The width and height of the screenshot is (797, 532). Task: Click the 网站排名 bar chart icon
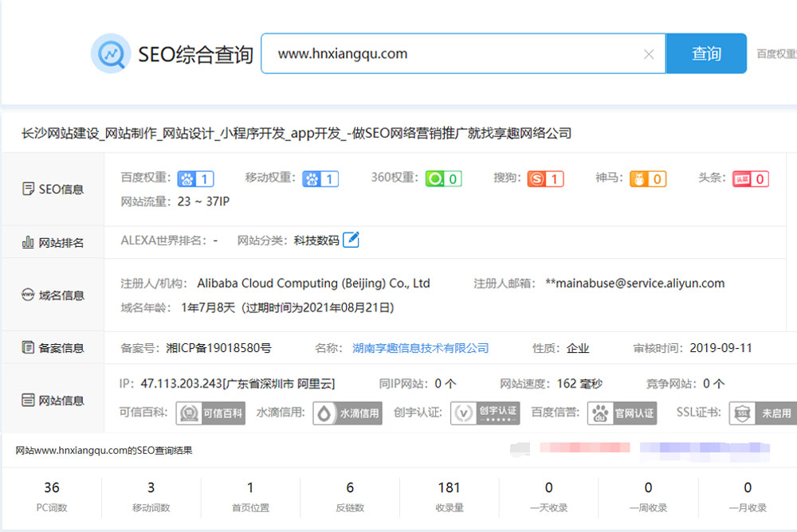(x=28, y=242)
